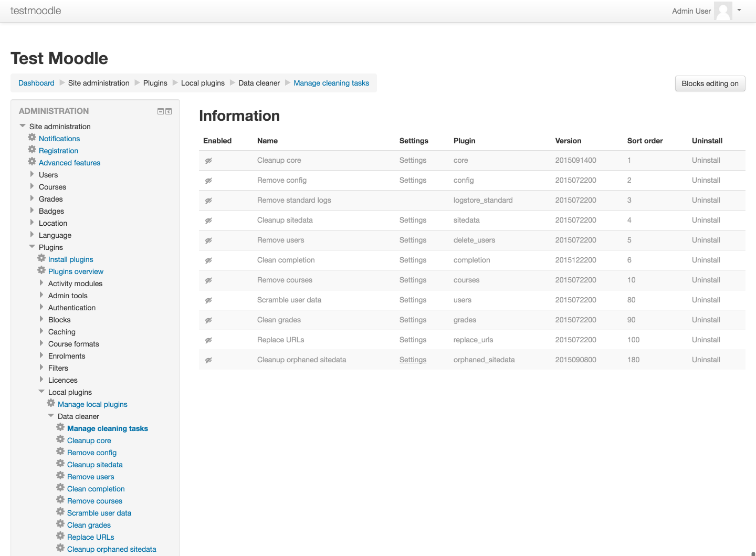This screenshot has height=556, width=756.
Task: Uninstall the Remove courses plugin
Action: coord(706,280)
